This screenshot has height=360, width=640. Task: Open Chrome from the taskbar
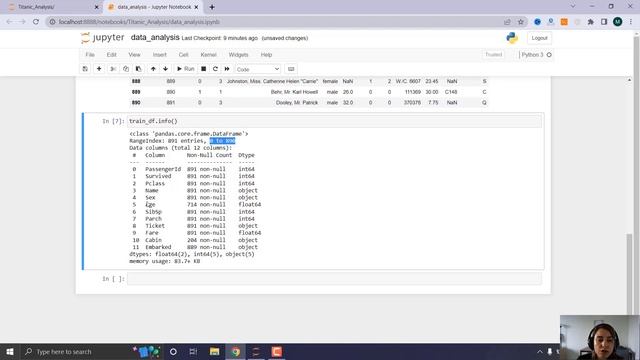236,351
